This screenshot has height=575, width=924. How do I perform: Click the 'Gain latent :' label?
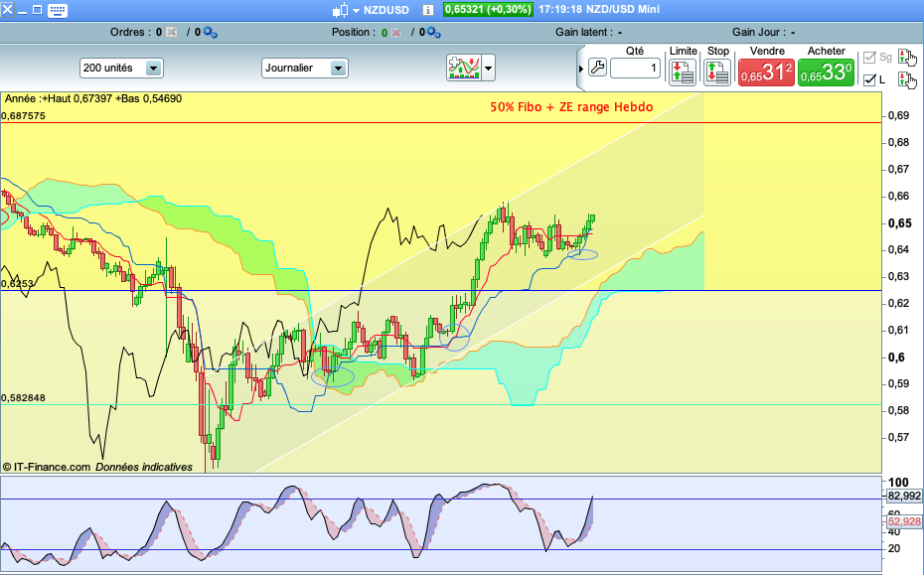(x=584, y=33)
